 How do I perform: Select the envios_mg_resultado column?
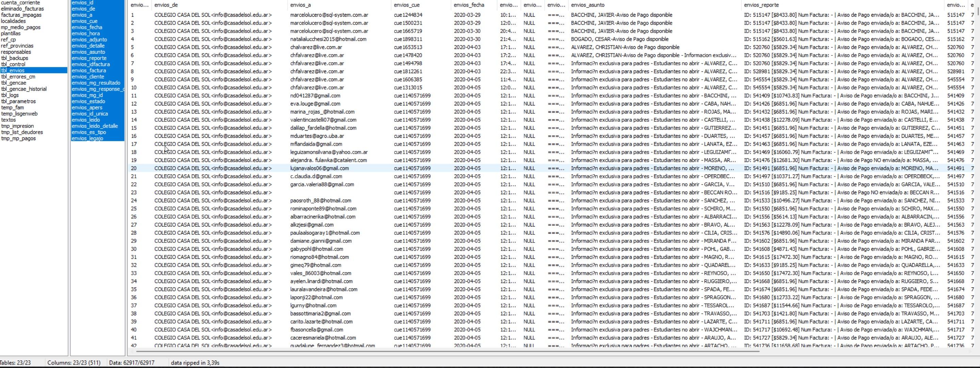coord(96,83)
